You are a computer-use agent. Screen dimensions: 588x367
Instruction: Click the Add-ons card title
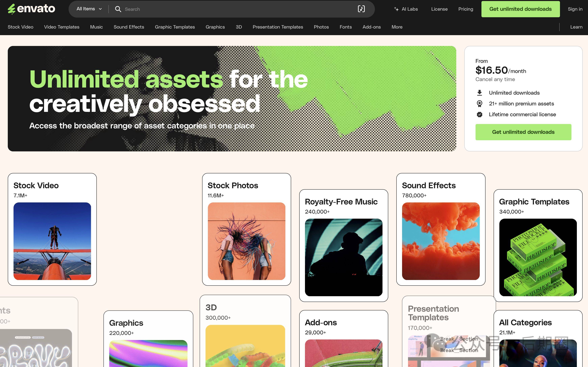click(x=321, y=322)
